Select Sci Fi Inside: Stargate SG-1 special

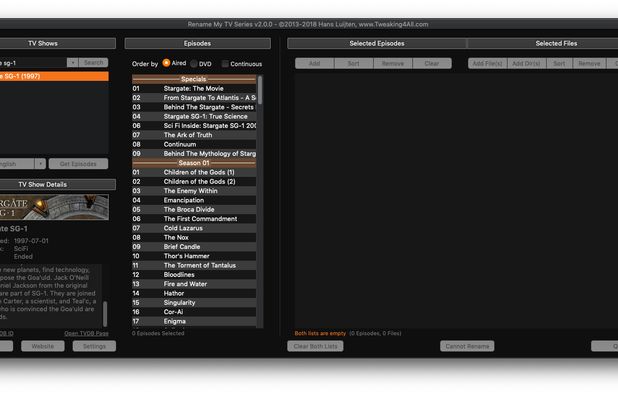pyautogui.click(x=194, y=126)
